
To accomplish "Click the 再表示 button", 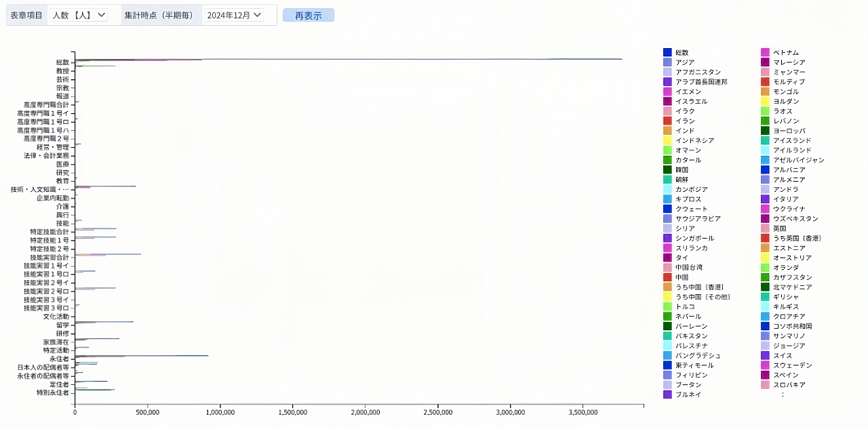I will click(x=309, y=15).
